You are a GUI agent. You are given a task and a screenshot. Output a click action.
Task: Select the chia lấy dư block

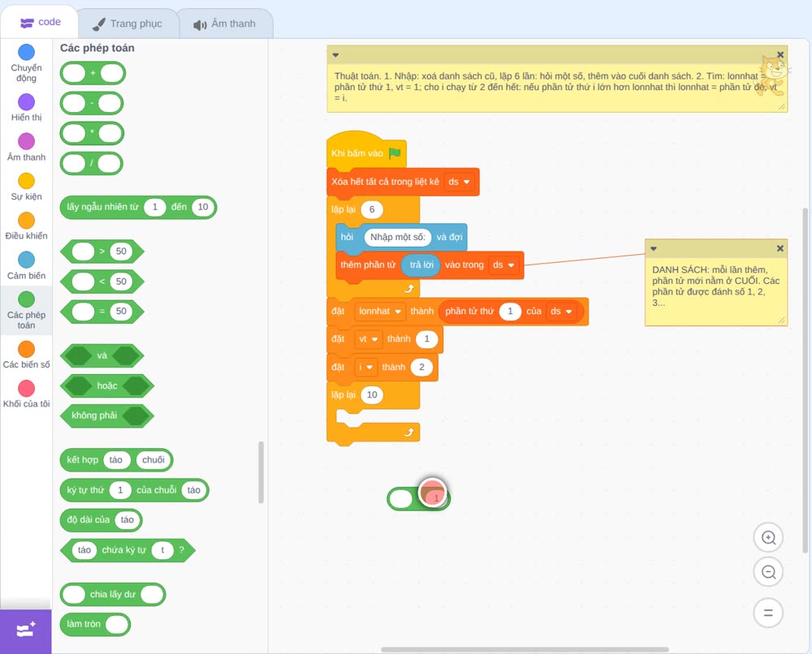click(113, 595)
